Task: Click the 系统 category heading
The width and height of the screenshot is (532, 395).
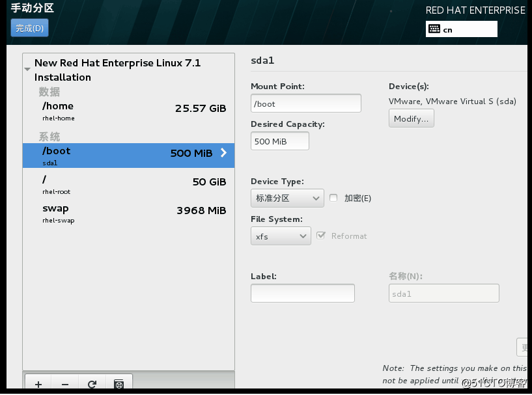Action: [x=49, y=137]
